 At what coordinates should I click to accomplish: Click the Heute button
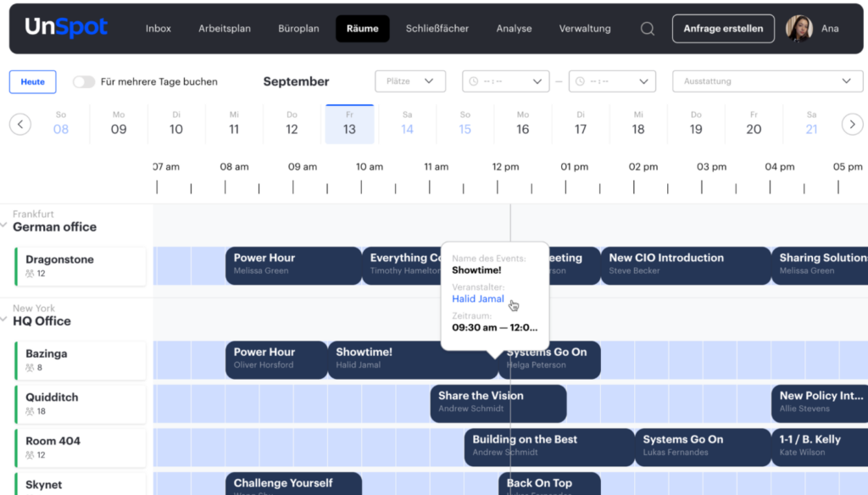33,81
